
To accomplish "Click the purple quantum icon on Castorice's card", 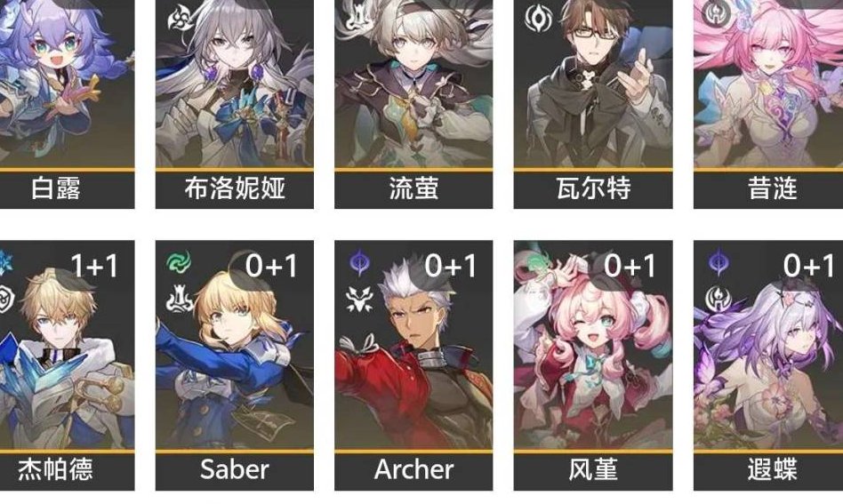I will point(718,261).
